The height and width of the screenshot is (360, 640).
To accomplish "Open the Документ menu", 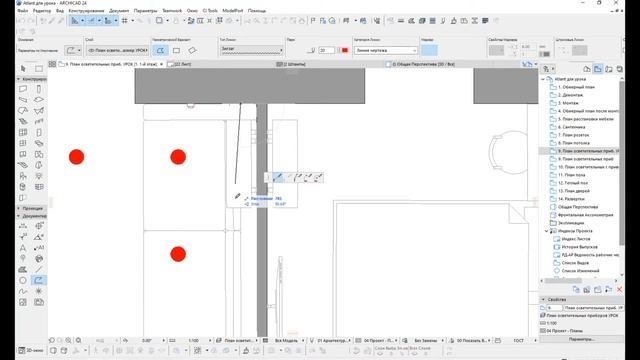I will pos(119,11).
